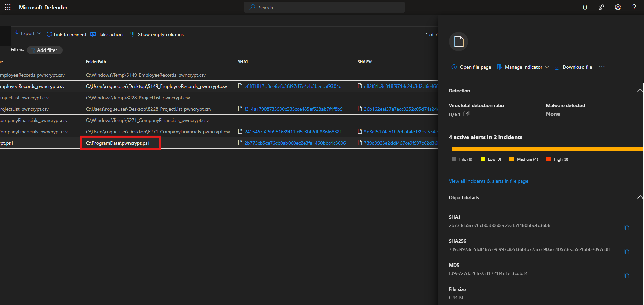Click the Medium (4) orange severity swatch

(x=512, y=159)
